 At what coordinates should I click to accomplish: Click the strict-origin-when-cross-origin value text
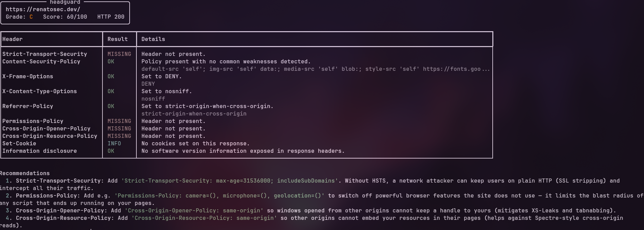tap(194, 113)
